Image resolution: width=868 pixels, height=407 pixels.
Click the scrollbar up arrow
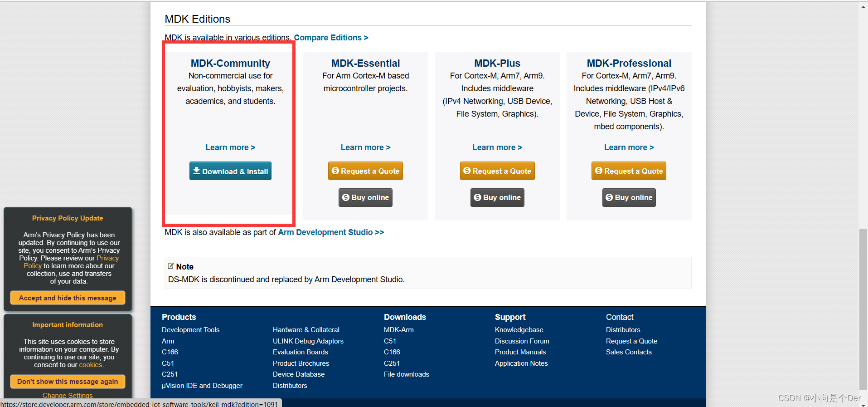tap(863, 6)
